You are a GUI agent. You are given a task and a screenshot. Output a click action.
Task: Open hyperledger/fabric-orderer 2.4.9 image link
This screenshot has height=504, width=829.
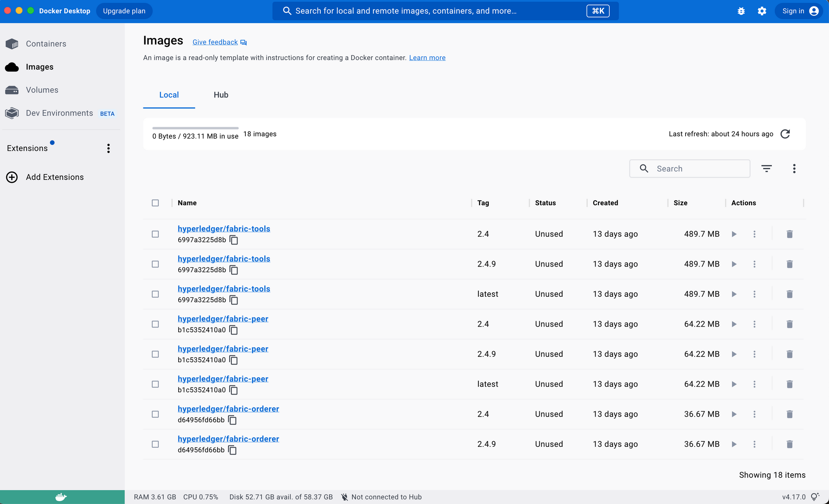228,439
